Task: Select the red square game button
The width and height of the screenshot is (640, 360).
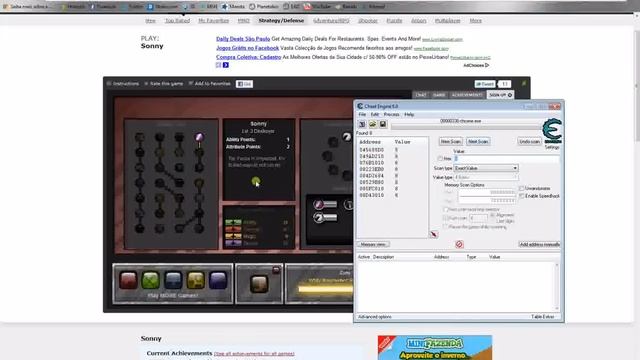Action: (128, 280)
